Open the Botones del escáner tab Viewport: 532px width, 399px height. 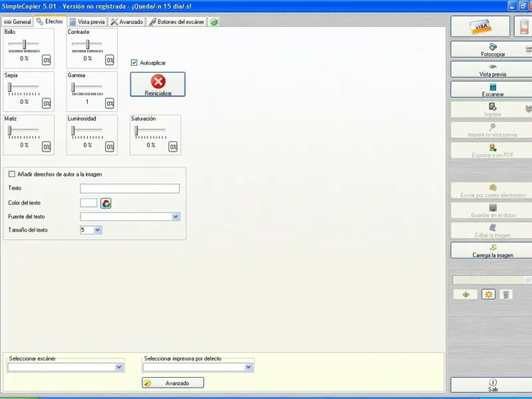click(x=177, y=22)
